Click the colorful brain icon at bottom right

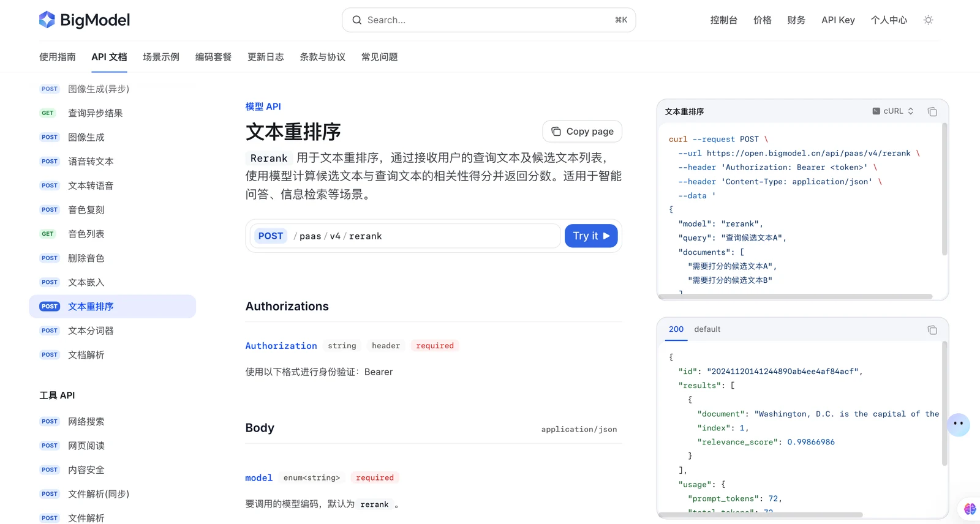970,509
